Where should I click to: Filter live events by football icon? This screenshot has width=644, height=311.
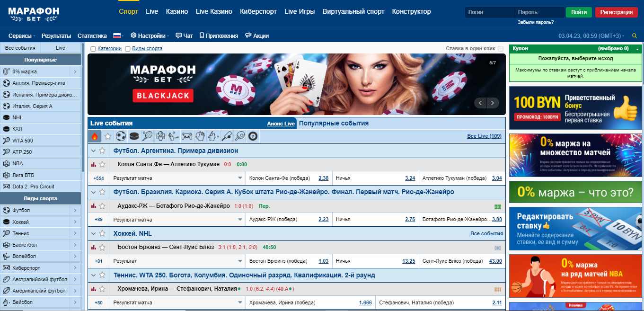121,136
